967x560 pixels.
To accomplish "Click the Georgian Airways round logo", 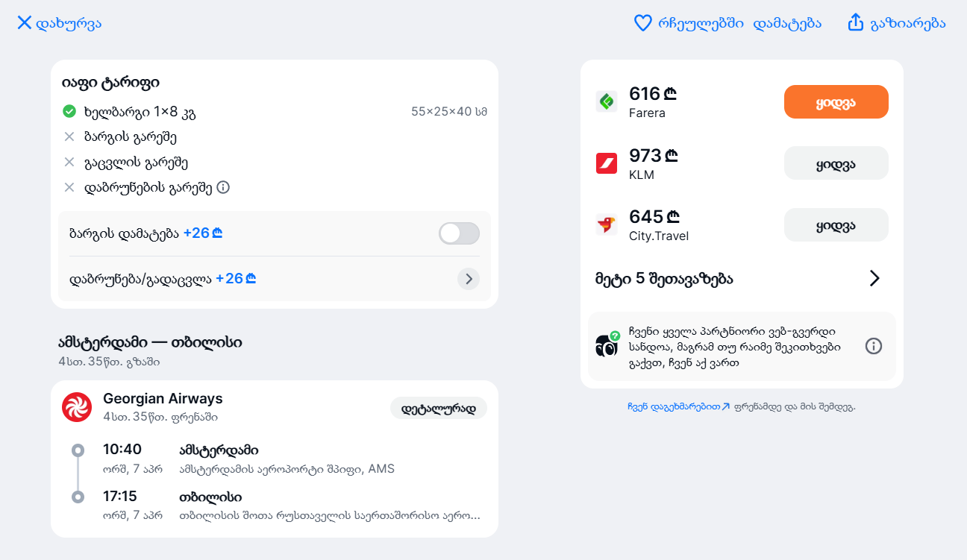I will click(77, 407).
